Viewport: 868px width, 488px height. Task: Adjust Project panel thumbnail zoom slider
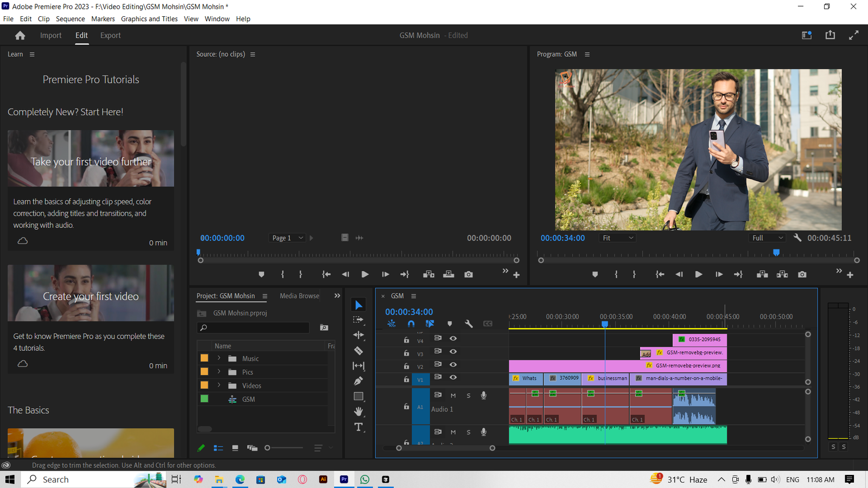267,448
